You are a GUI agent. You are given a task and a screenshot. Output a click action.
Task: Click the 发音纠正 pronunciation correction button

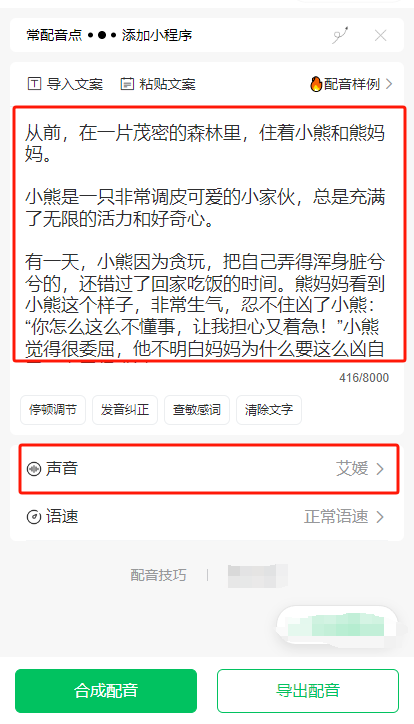click(x=125, y=410)
